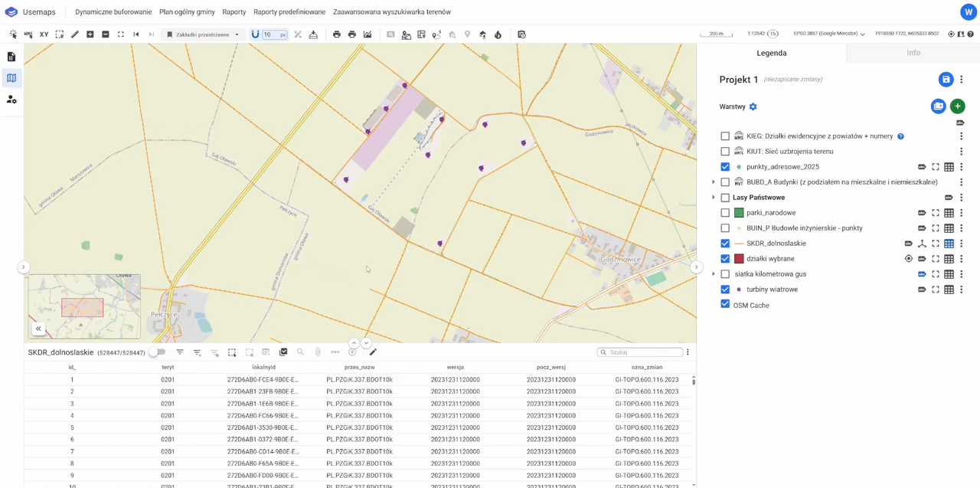
Task: Open Warstwy settings gear
Action: coord(753,107)
